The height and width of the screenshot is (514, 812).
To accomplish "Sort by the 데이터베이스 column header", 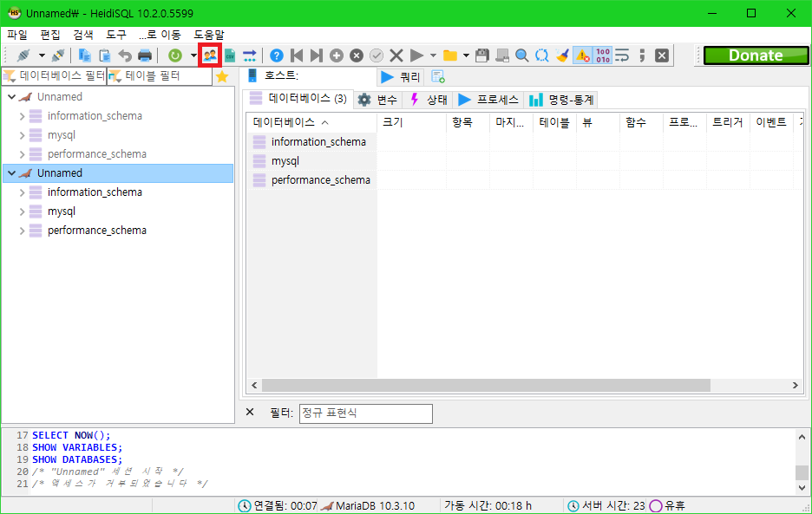I will (x=312, y=122).
